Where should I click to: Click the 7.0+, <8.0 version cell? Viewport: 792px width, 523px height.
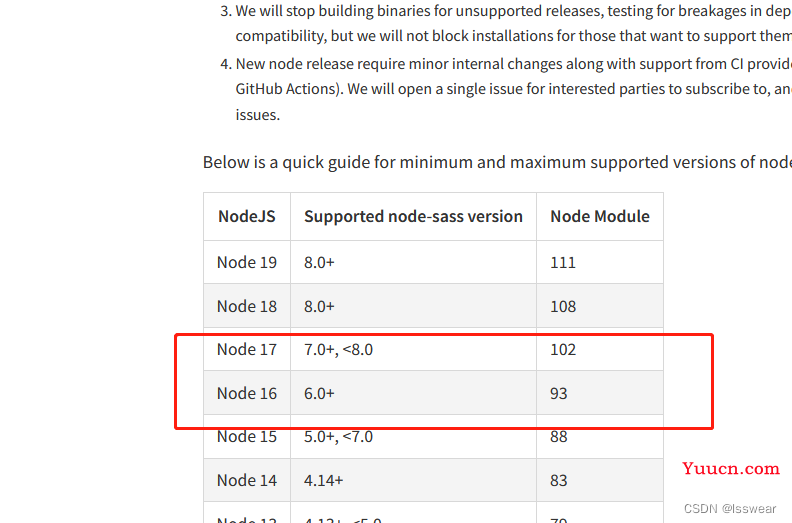338,349
